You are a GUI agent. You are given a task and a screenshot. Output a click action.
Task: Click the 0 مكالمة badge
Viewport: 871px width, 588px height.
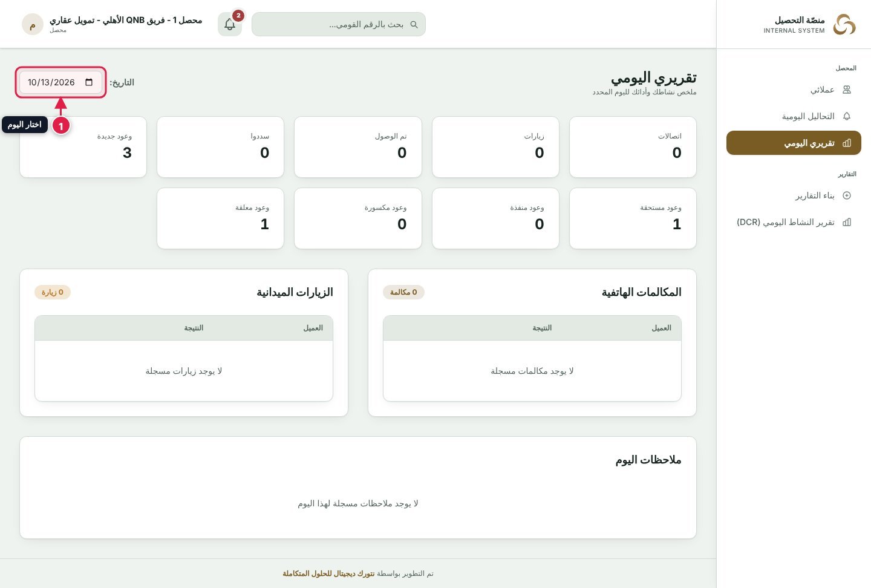click(x=403, y=292)
